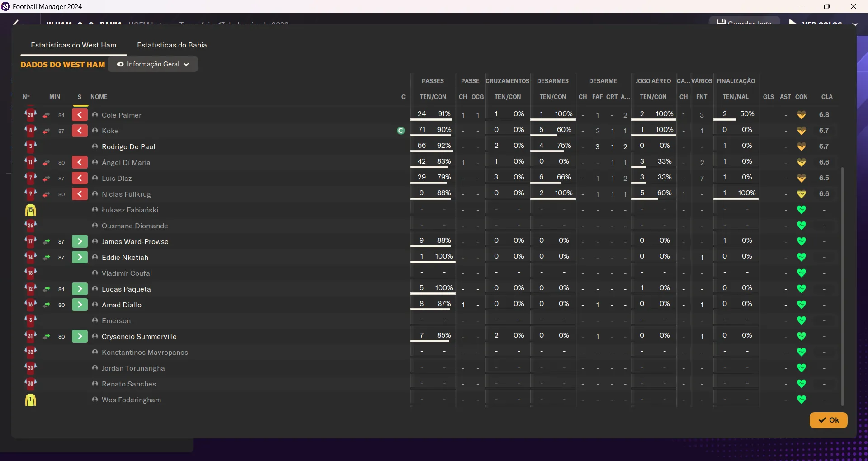Click Cole Palmer's 6.8 rating
Image resolution: width=868 pixels, height=461 pixels.
(x=824, y=115)
